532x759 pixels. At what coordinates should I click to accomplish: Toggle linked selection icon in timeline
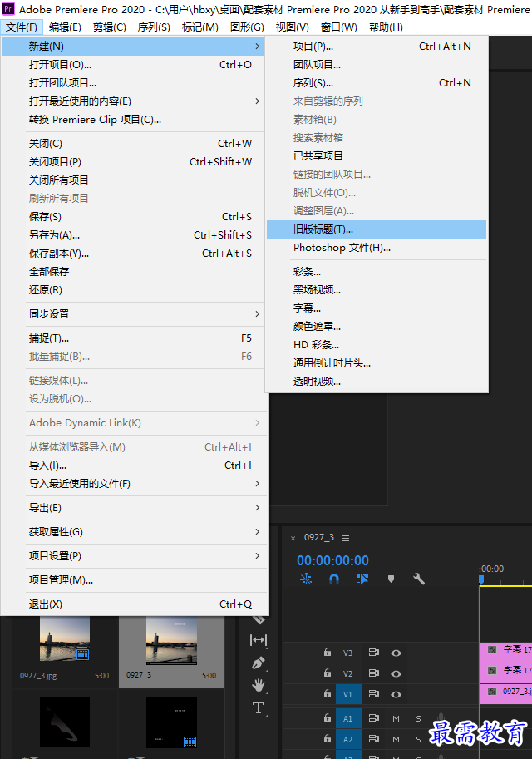tap(362, 579)
